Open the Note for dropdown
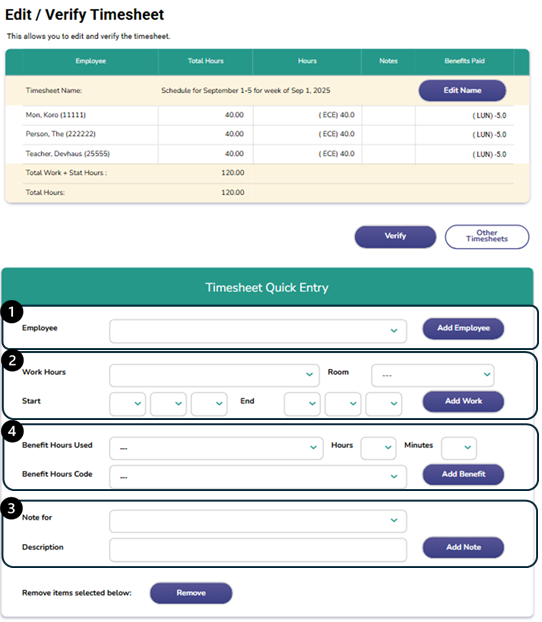 point(258,521)
